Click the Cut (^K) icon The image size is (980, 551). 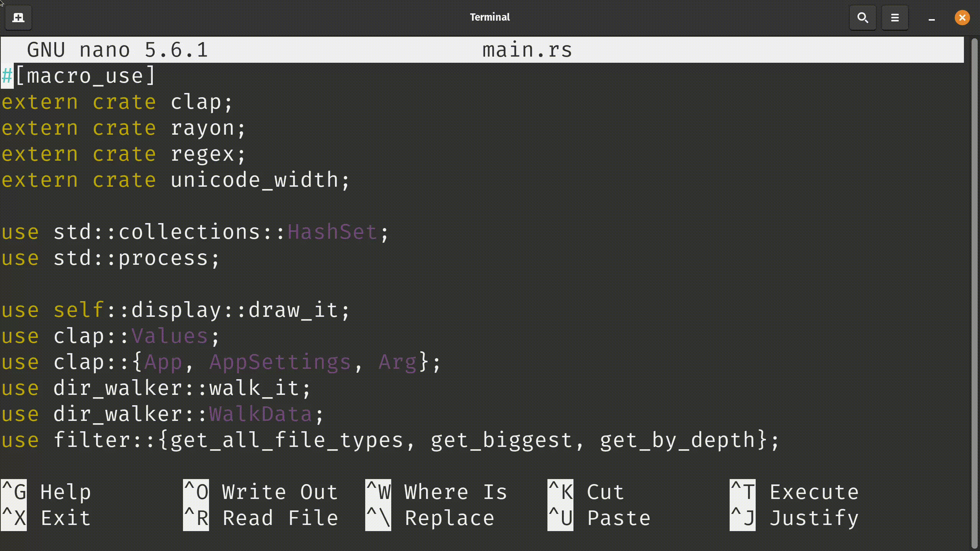tap(561, 492)
